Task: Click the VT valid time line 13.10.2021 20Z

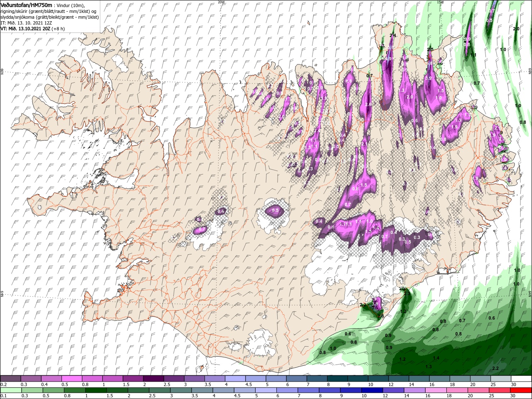Action: click(33, 29)
